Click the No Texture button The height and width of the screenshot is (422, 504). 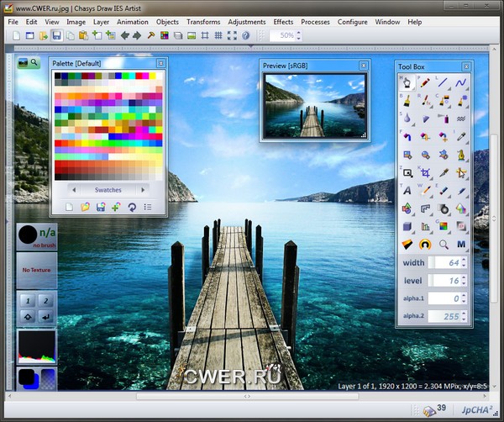(37, 270)
